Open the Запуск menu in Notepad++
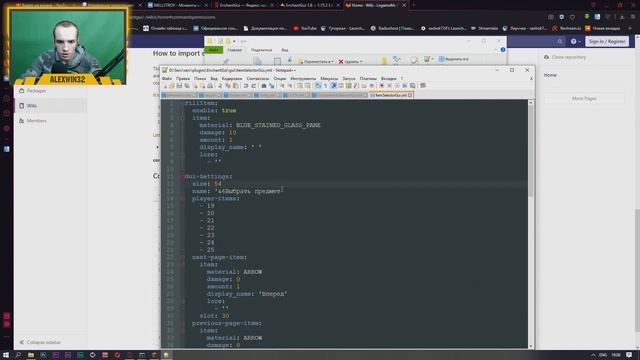This screenshot has height=360, width=640. pos(349,78)
